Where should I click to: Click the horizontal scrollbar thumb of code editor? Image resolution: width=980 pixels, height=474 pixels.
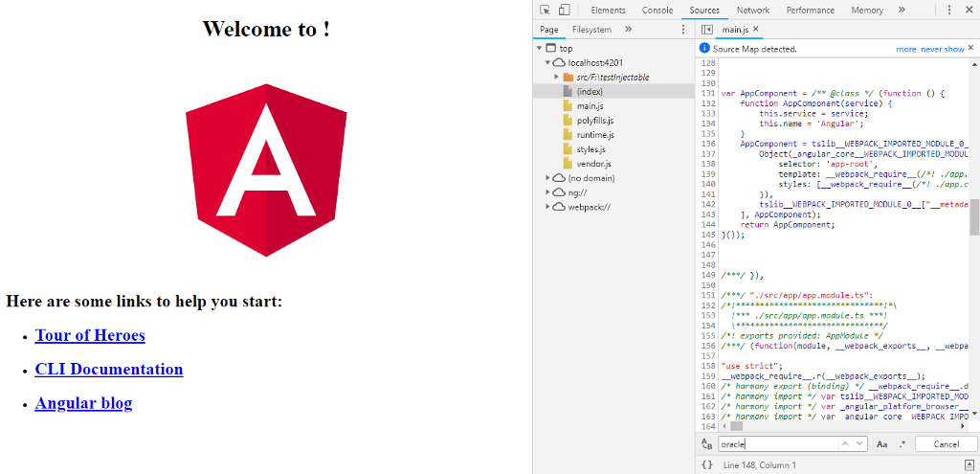[x=736, y=426]
